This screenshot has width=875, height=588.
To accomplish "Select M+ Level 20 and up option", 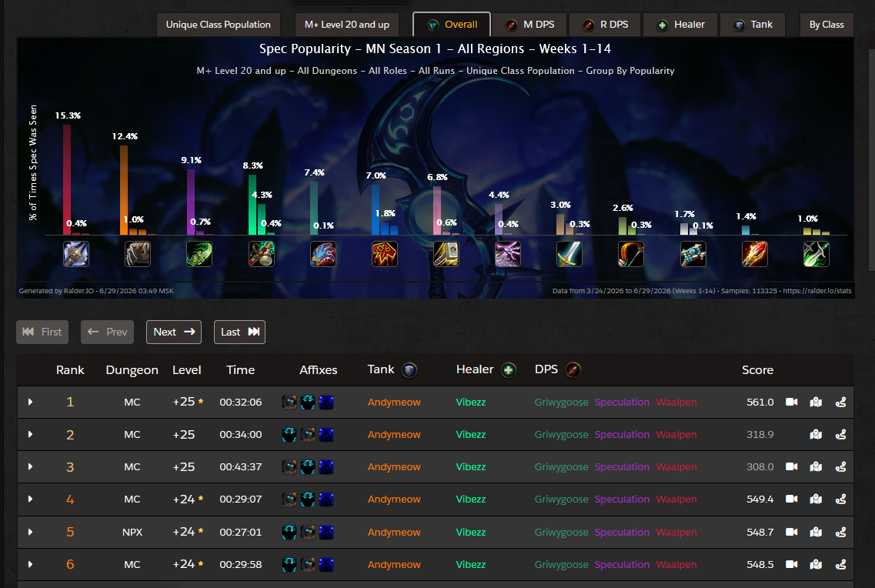I will click(347, 25).
